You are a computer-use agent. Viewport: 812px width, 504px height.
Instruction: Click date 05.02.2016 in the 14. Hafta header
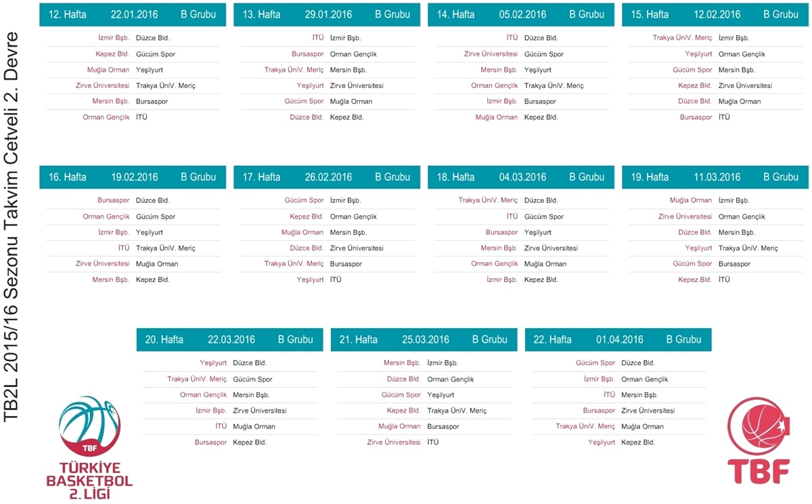[523, 14]
